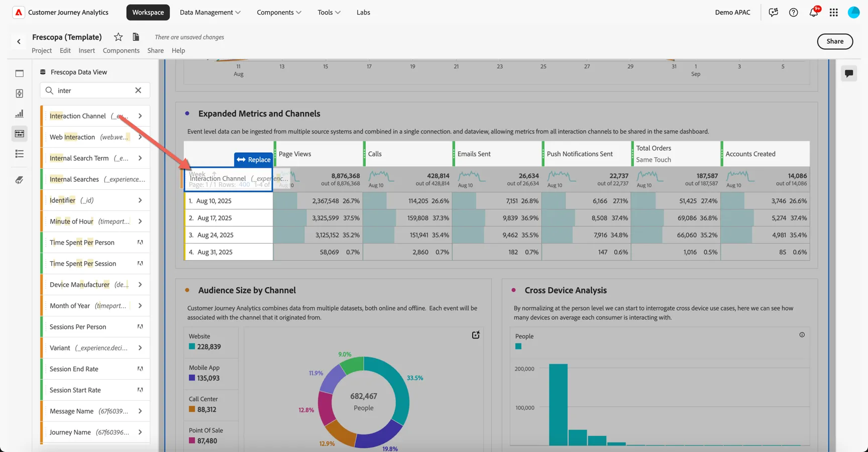This screenshot has height=452, width=868.
Task: Open the Tools dropdown
Action: tap(329, 12)
